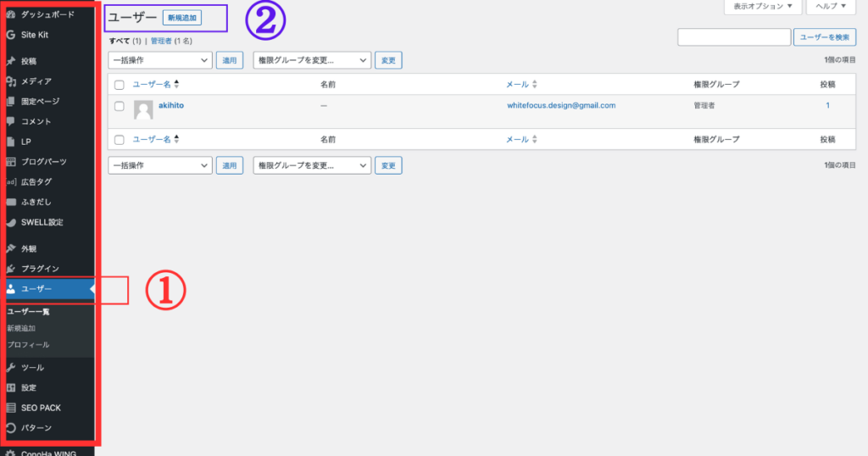Open ユーザー一覧 submenu item
Screen dimensions: 868x456
pyautogui.click(x=28, y=312)
